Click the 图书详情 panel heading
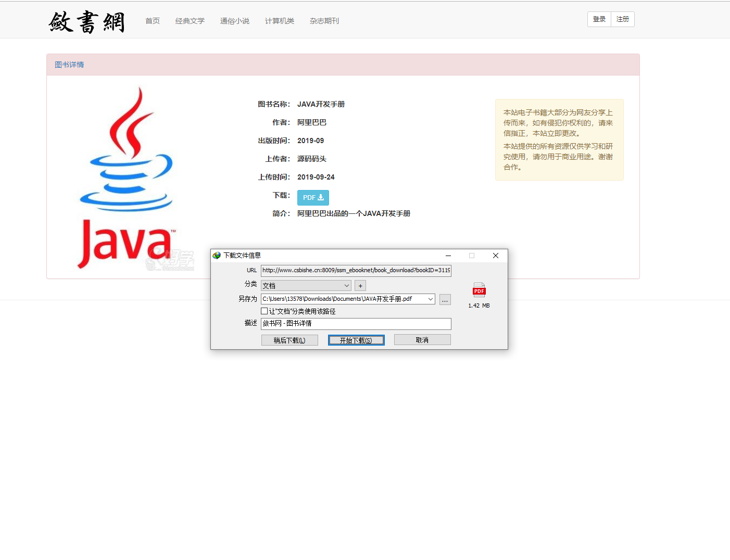The height and width of the screenshot is (560, 730). pyautogui.click(x=69, y=65)
